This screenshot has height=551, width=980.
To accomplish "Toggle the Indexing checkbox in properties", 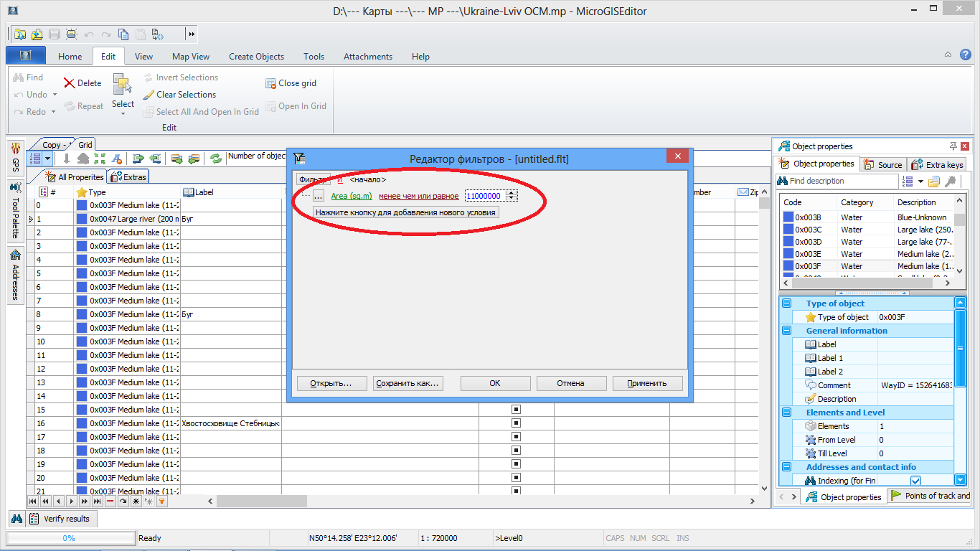I will [x=915, y=481].
